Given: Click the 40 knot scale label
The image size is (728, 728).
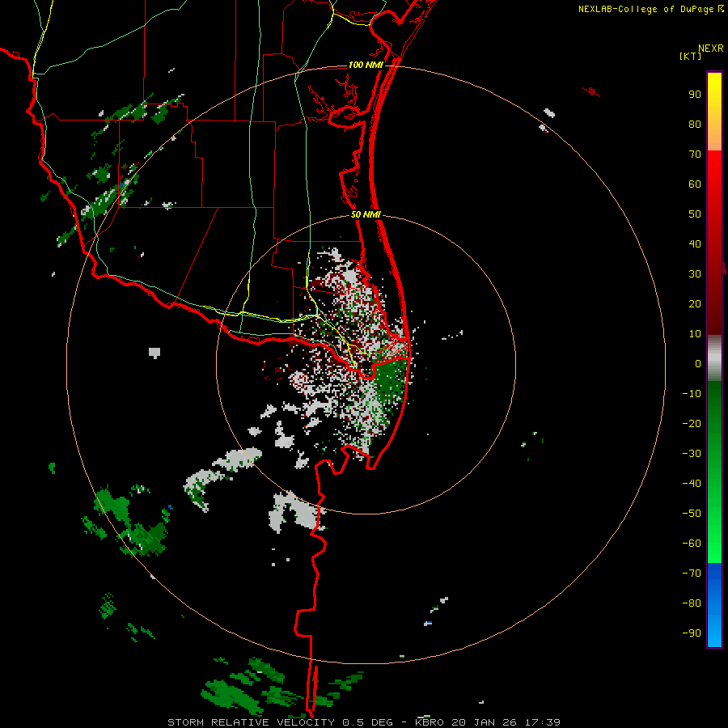Looking at the screenshot, I should click(695, 243).
